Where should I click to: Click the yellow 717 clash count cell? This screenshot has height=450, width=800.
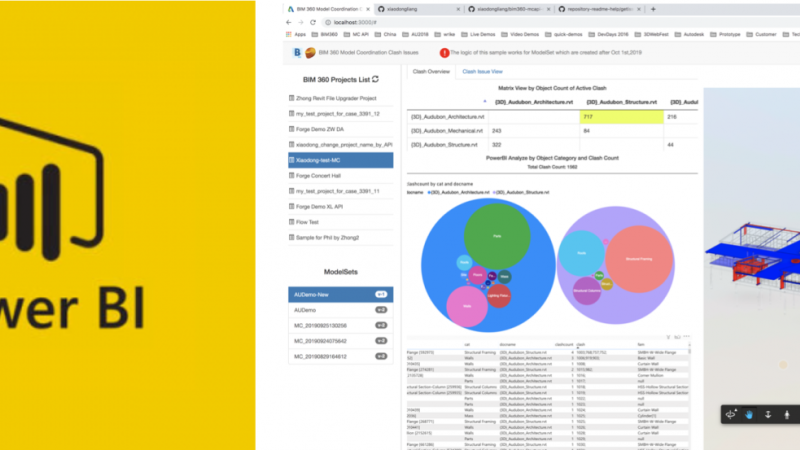(x=621, y=117)
